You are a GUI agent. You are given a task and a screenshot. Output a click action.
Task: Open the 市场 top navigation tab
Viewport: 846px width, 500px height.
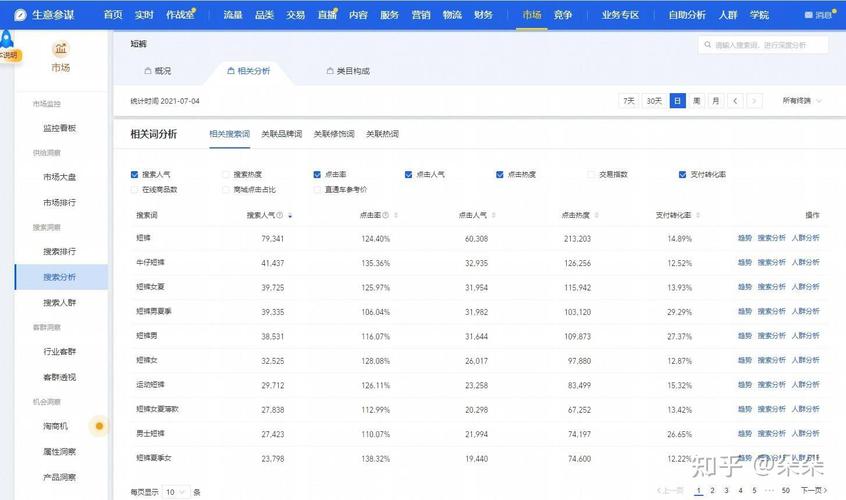coord(532,15)
